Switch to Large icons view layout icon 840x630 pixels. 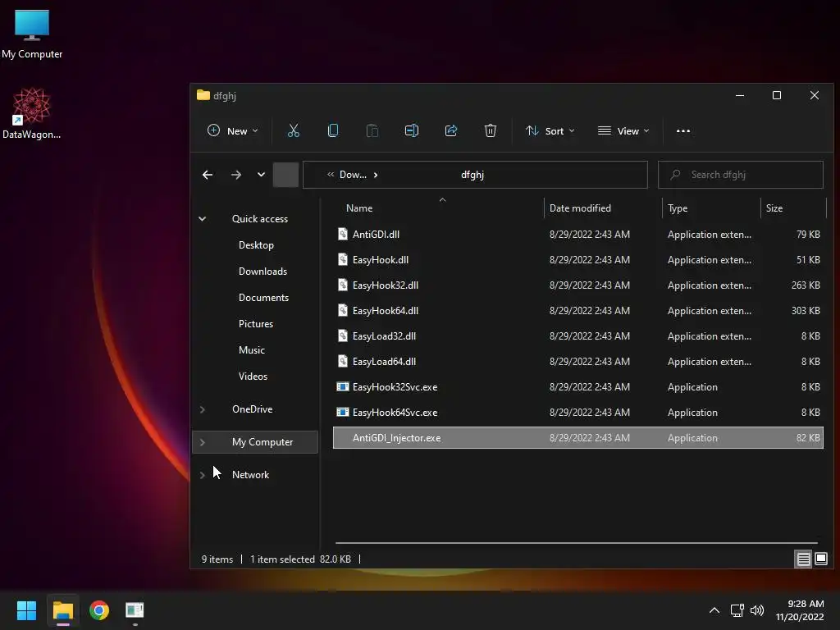(820, 559)
